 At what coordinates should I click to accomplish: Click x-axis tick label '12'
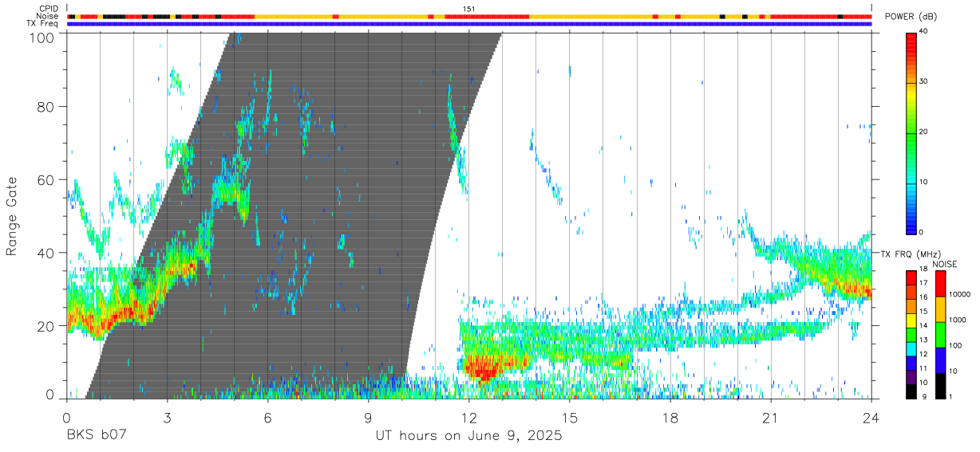click(x=468, y=418)
